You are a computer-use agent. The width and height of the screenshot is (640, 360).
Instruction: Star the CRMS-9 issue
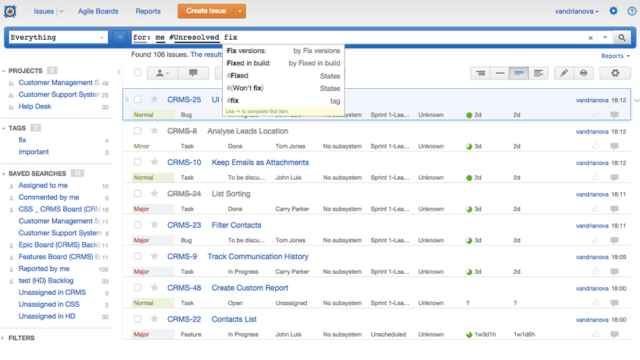click(154, 256)
